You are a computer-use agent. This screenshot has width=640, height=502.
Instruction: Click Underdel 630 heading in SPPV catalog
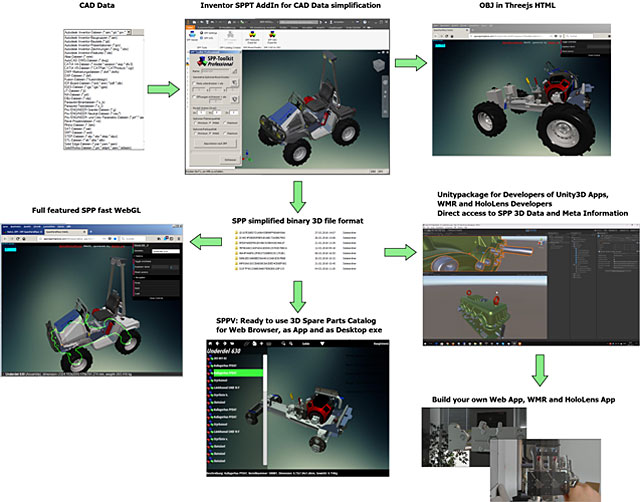(224, 351)
